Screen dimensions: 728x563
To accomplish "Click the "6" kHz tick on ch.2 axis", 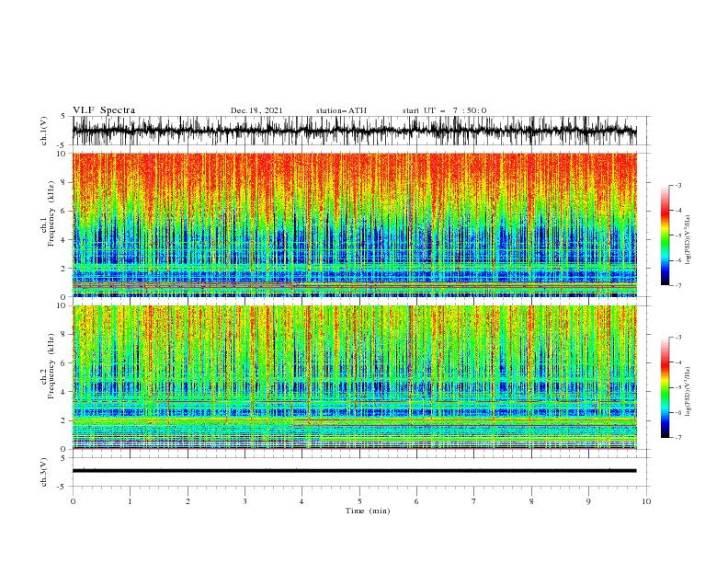I will tap(63, 362).
